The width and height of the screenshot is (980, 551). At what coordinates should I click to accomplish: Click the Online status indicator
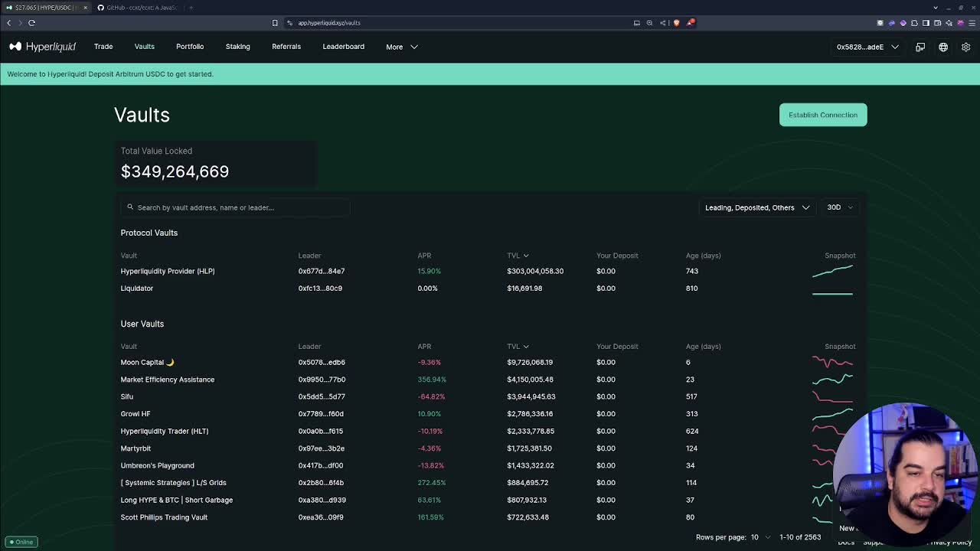(x=21, y=542)
